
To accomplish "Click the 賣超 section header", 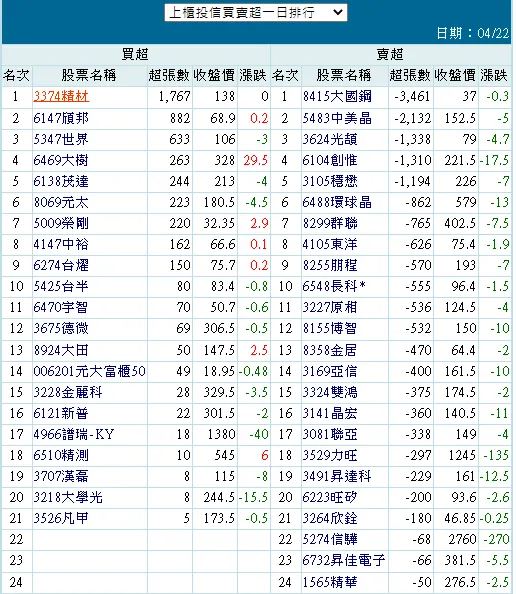I will coord(390,54).
